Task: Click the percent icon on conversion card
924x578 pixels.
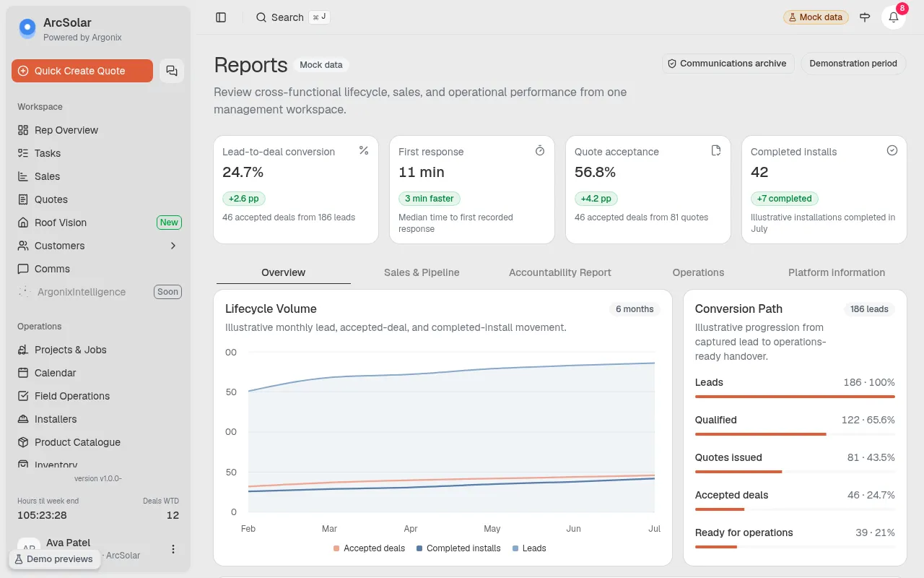Action: (364, 150)
